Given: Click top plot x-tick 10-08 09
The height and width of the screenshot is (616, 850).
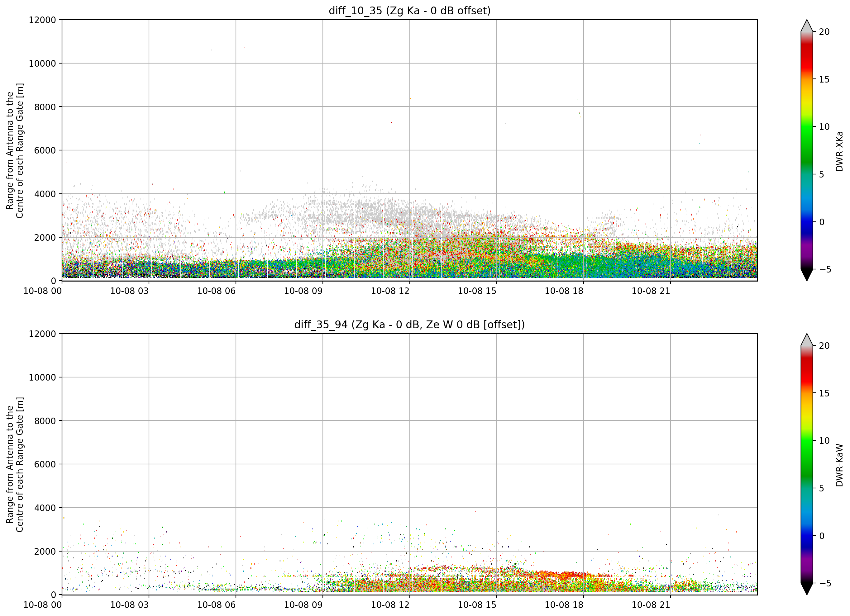Looking at the screenshot, I should (x=303, y=291).
